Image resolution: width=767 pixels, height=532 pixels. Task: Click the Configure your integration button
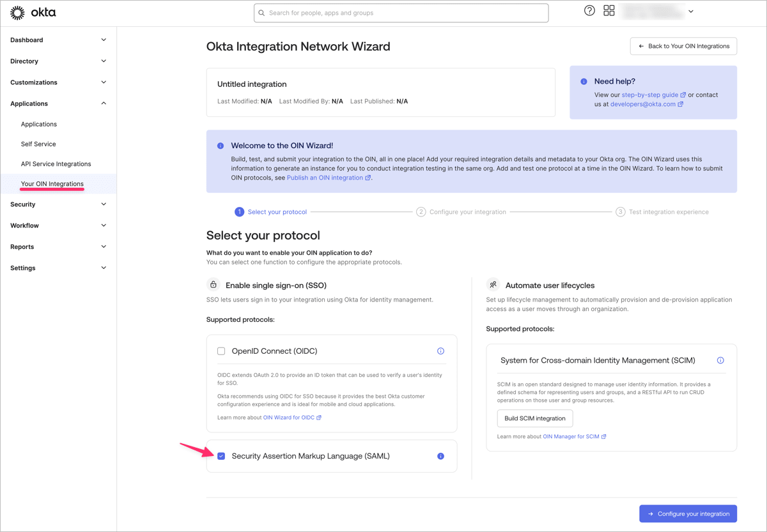click(688, 513)
